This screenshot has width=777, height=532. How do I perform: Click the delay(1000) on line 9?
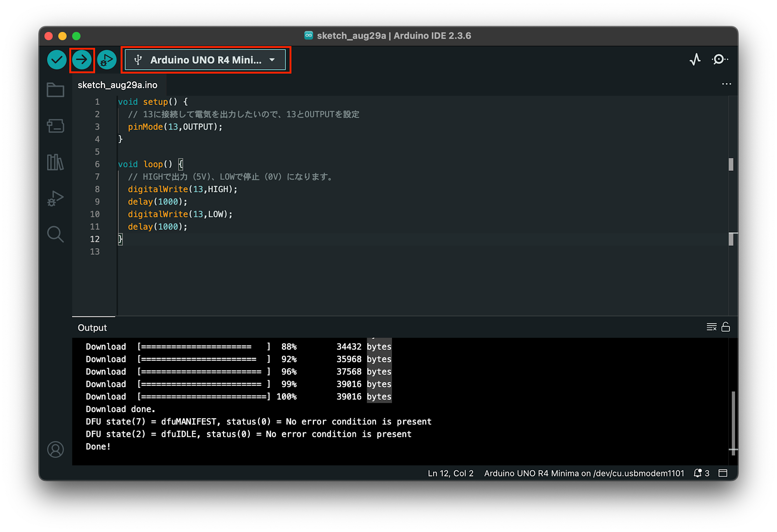click(158, 202)
